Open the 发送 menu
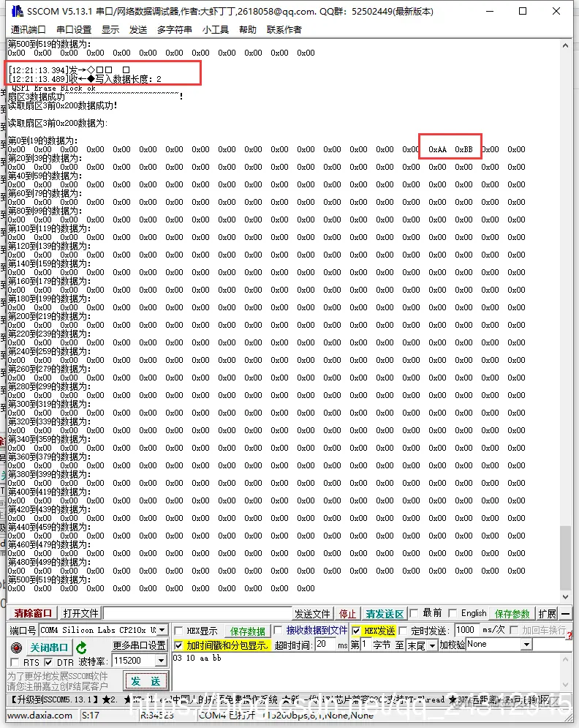This screenshot has height=728, width=579. 137,30
